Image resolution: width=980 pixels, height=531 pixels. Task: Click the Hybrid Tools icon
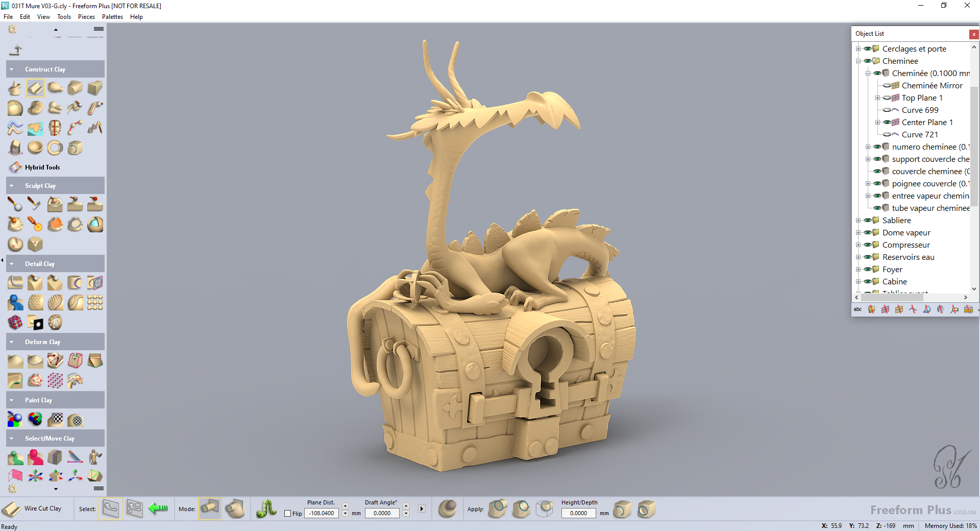15,167
